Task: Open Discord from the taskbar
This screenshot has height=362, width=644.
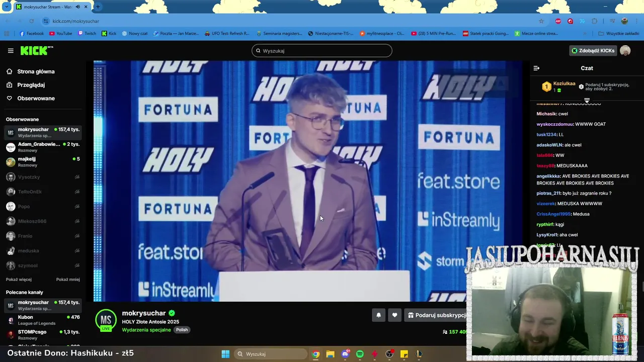Action: (345, 354)
